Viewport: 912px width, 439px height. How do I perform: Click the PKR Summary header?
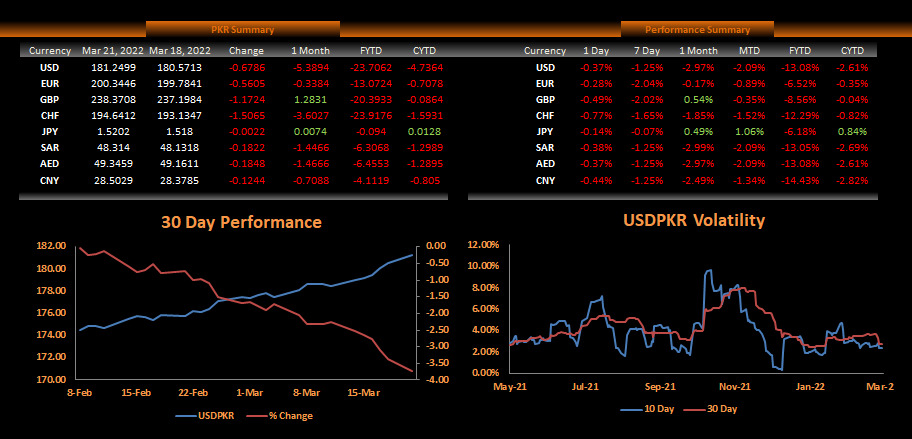(243, 30)
